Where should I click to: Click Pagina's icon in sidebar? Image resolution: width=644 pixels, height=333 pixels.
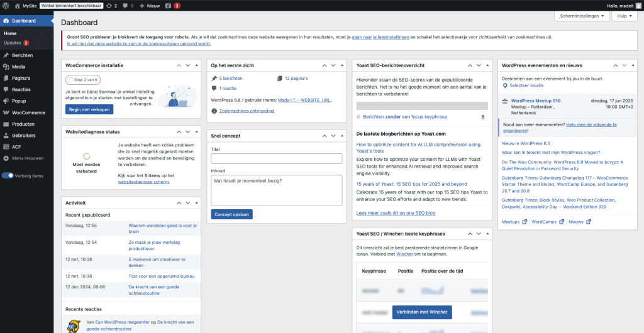click(6, 78)
